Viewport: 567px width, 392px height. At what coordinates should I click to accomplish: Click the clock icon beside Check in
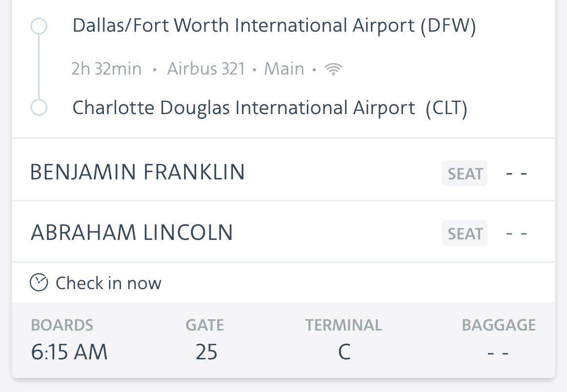coord(39,283)
